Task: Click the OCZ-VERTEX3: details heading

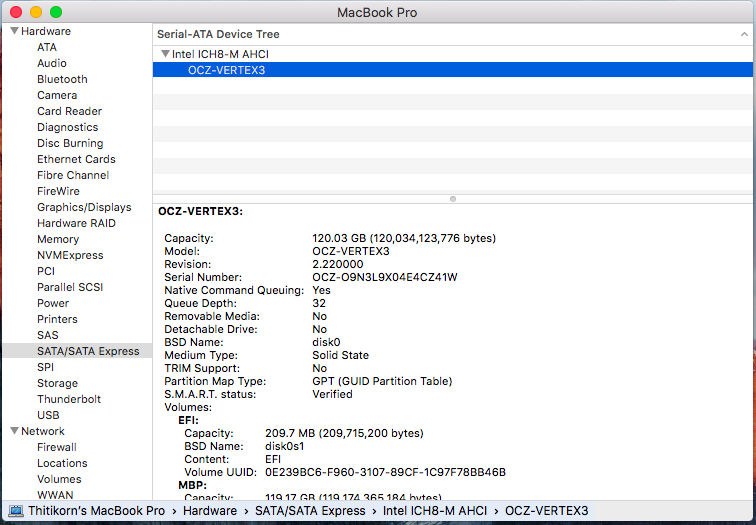Action: tap(201, 211)
